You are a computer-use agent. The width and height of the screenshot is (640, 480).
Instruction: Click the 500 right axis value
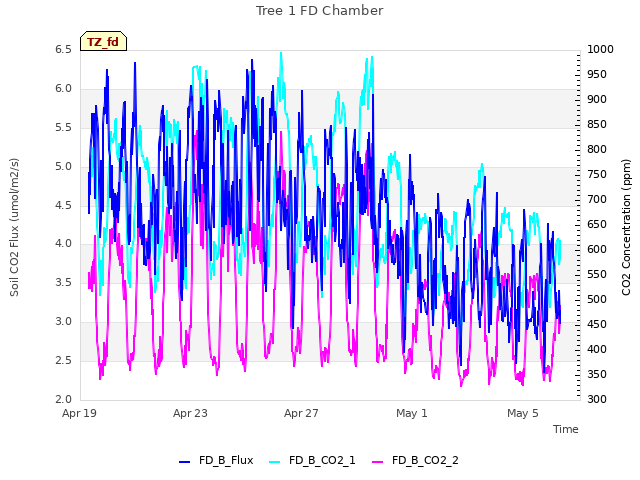click(x=597, y=299)
